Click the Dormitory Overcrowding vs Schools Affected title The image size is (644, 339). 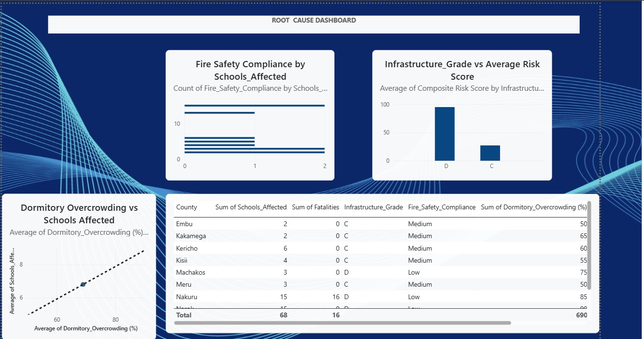(x=79, y=214)
